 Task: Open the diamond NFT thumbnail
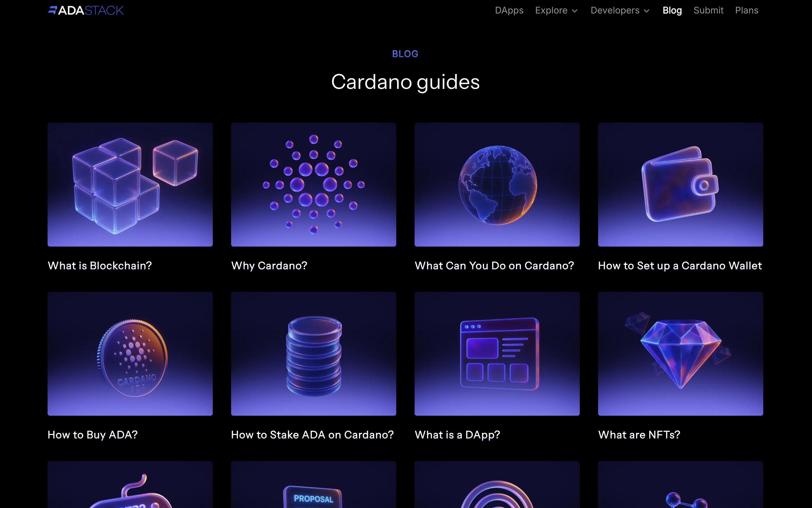pos(680,353)
